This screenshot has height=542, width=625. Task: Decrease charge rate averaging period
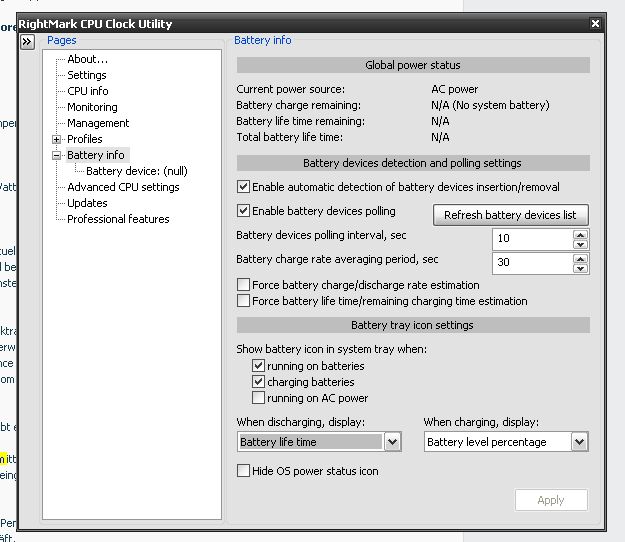(580, 268)
